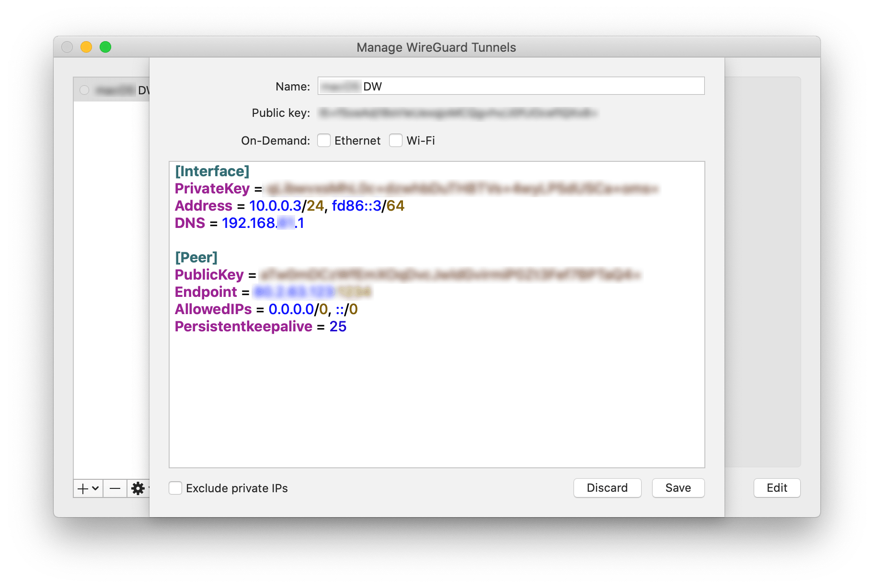Image resolution: width=874 pixels, height=588 pixels.
Task: Click the minus icon to remove tunnel
Action: (x=115, y=488)
